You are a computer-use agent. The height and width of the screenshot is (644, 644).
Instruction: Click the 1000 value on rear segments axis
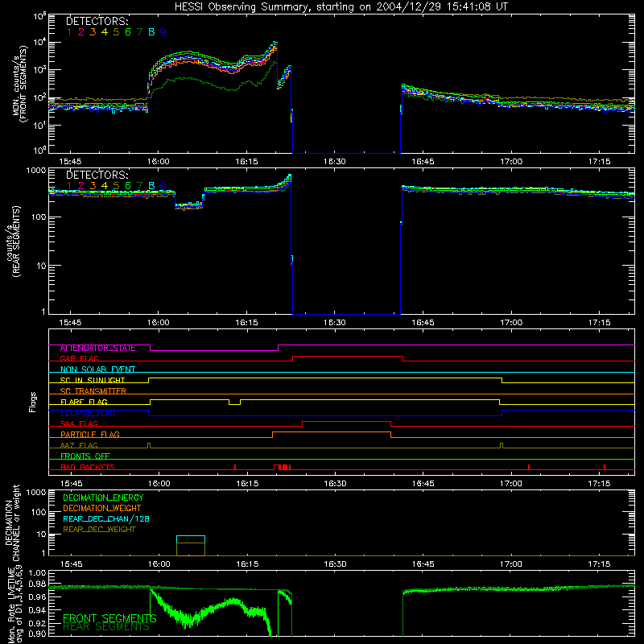(36, 171)
